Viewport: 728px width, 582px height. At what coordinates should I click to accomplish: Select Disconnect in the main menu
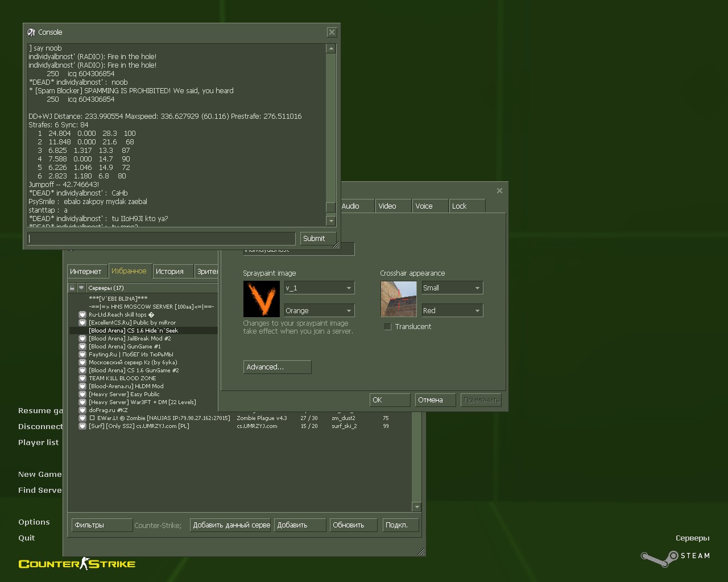coord(40,427)
